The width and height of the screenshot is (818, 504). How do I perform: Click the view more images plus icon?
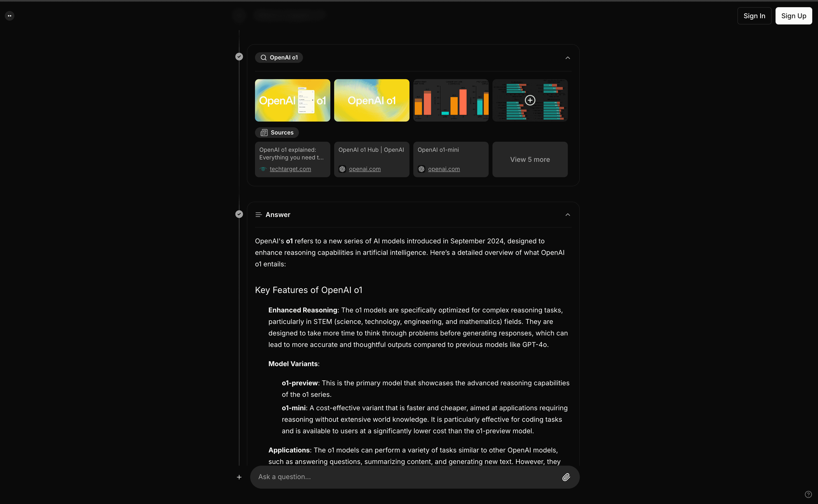point(530,100)
